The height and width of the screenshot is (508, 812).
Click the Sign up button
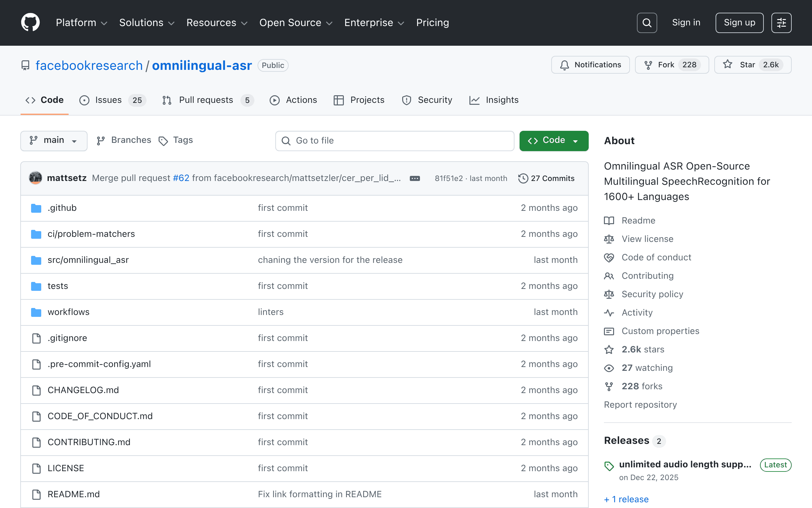(x=740, y=23)
